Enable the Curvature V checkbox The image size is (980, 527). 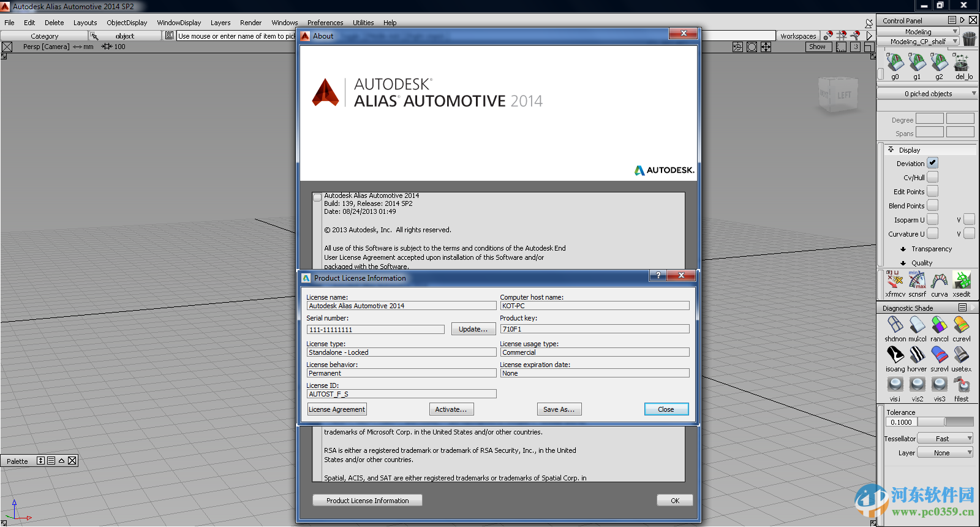click(969, 233)
